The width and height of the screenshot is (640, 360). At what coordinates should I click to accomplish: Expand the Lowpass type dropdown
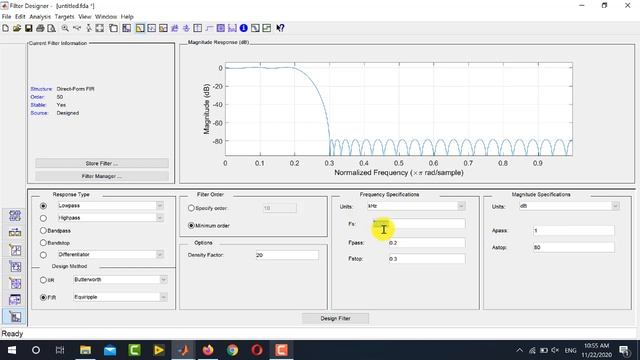(x=160, y=206)
